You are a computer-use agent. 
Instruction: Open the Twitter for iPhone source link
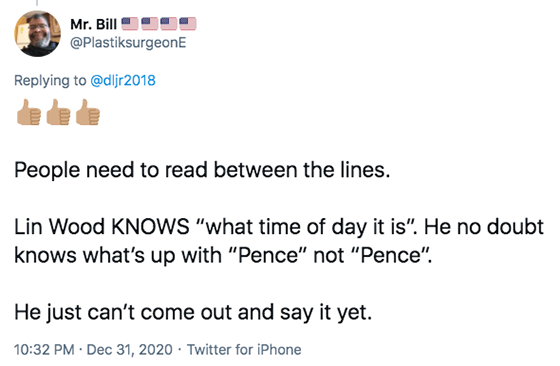coord(244,350)
